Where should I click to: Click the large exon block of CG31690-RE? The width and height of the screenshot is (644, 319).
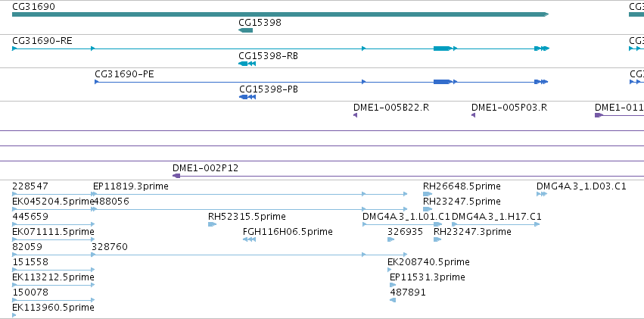click(443, 48)
